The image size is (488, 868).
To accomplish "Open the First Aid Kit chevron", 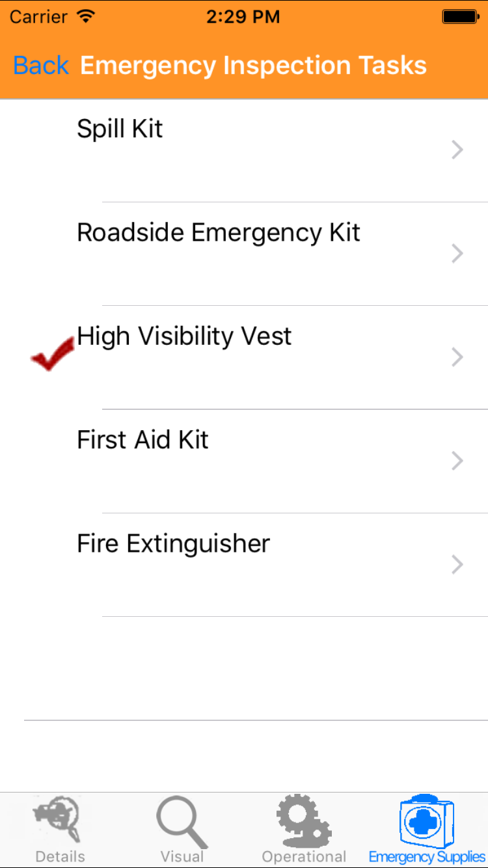I will pos(457,461).
